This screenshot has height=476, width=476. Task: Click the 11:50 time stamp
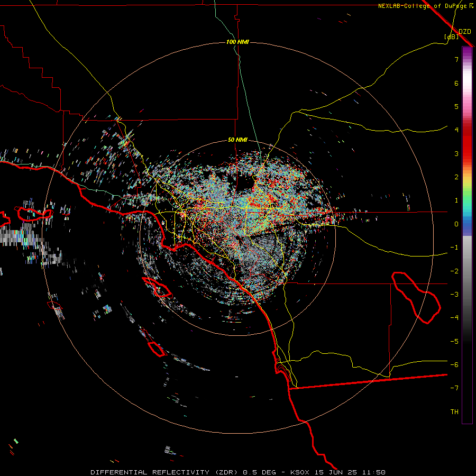[374, 472]
